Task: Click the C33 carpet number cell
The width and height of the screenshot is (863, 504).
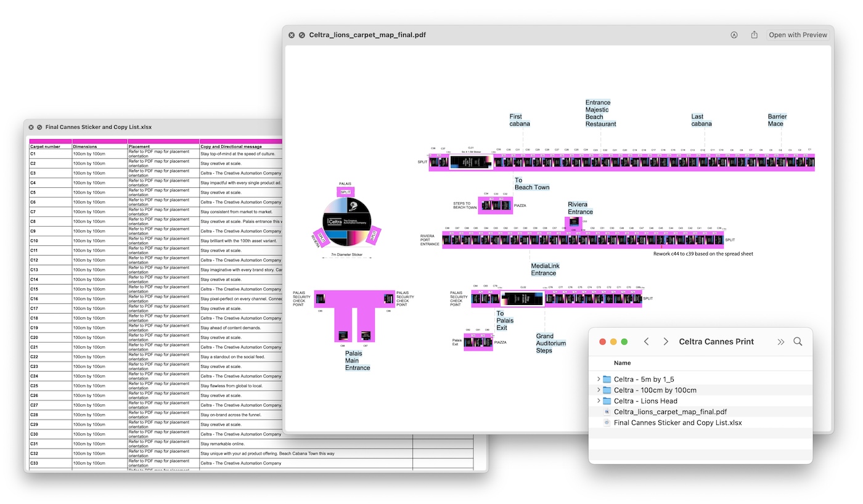Action: (51, 463)
